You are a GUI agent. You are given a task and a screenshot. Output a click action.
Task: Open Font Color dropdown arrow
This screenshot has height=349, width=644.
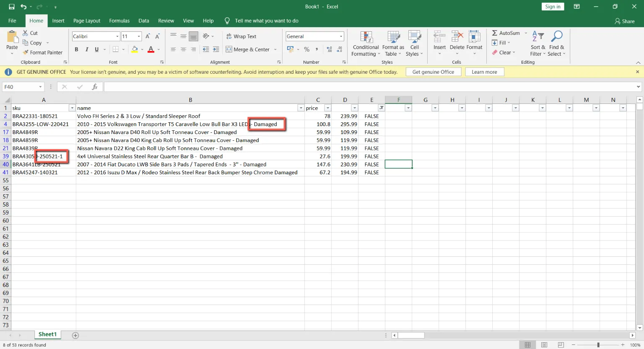[x=159, y=49]
